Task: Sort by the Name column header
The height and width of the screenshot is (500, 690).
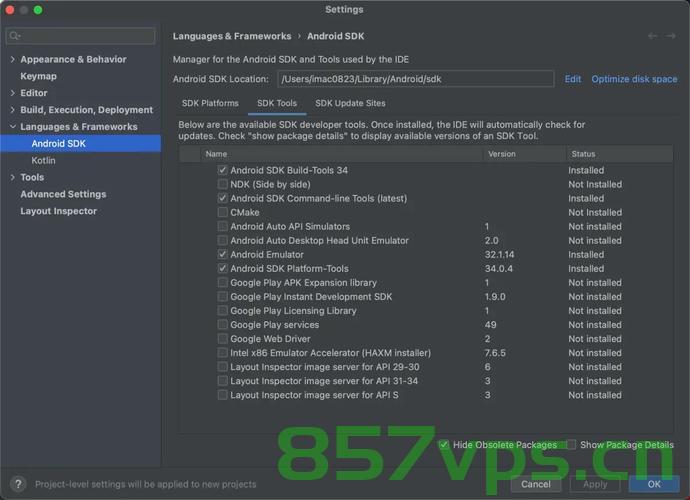Action: click(x=341, y=154)
